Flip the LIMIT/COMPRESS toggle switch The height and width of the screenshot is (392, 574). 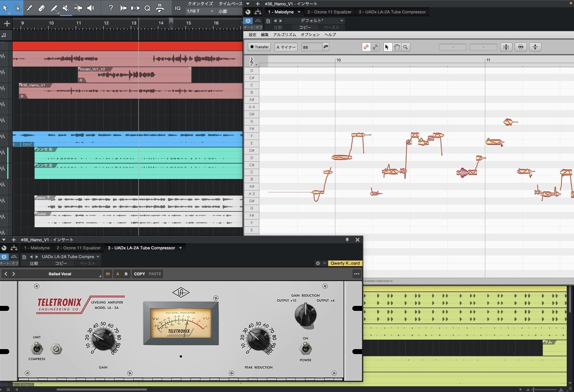(37, 349)
